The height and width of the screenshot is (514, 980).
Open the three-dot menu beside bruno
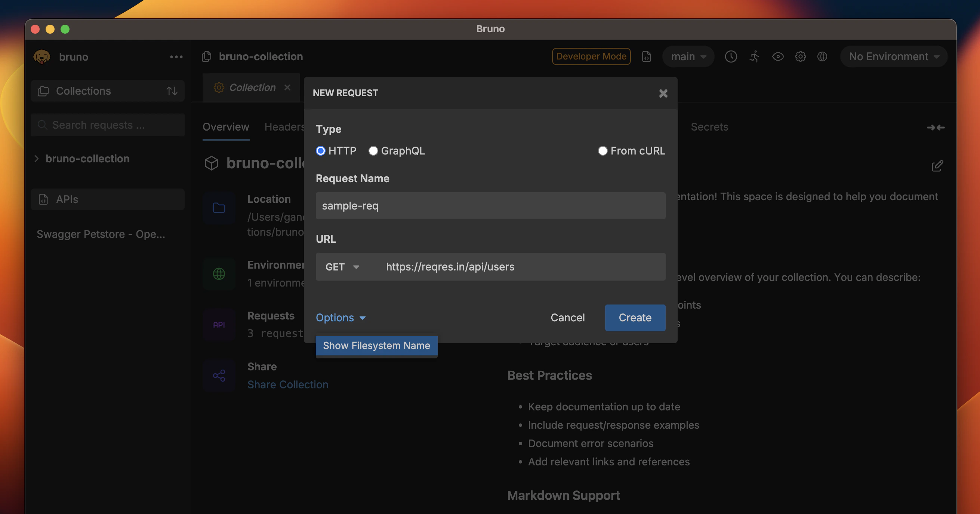coord(176,57)
